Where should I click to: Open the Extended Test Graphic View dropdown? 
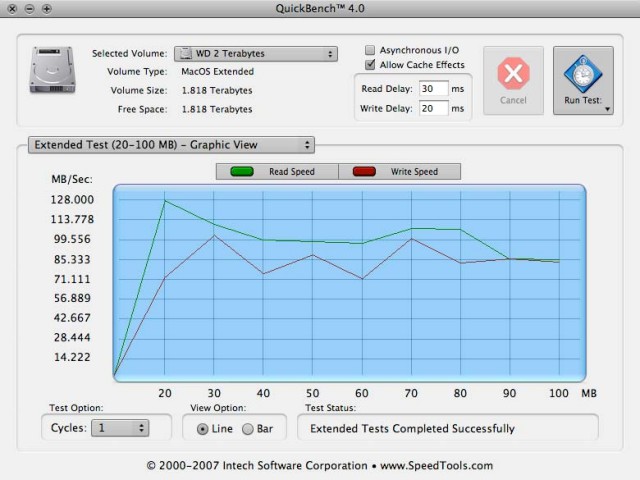171,145
